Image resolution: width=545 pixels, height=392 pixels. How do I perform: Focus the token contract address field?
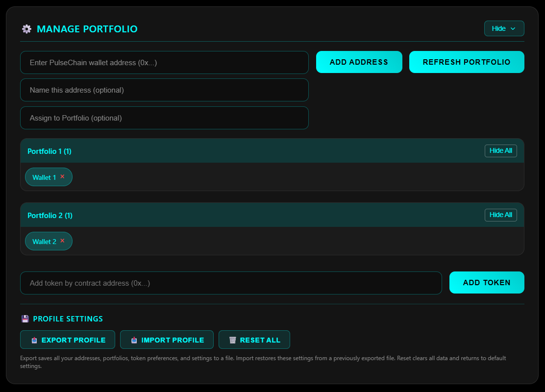[x=231, y=283]
